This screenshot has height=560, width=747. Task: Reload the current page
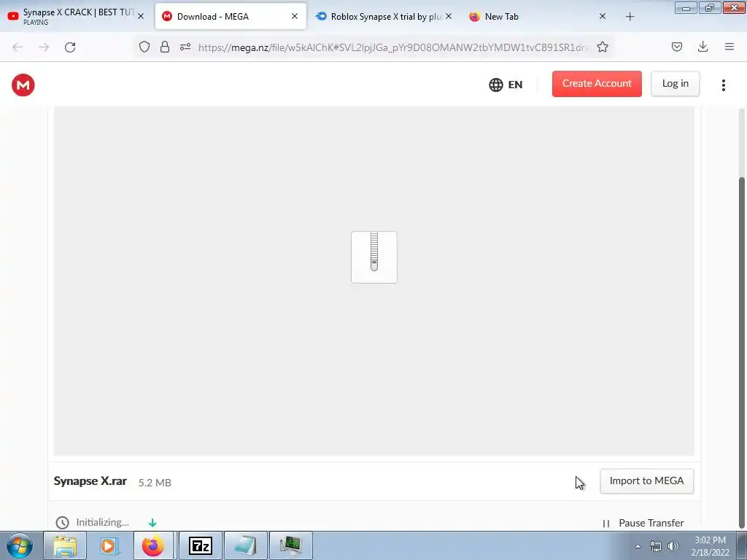coord(70,47)
